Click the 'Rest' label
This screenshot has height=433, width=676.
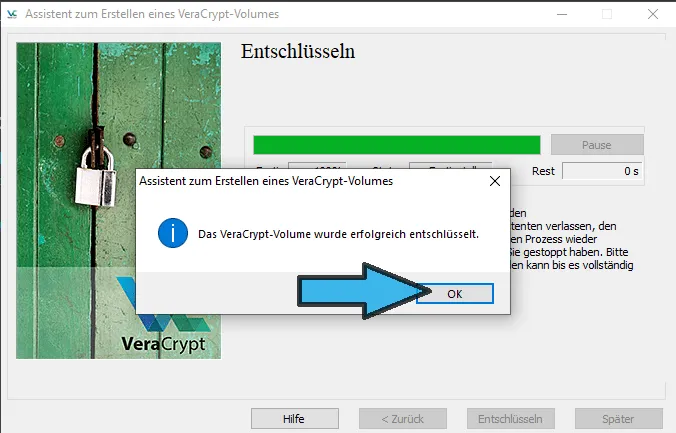(543, 171)
